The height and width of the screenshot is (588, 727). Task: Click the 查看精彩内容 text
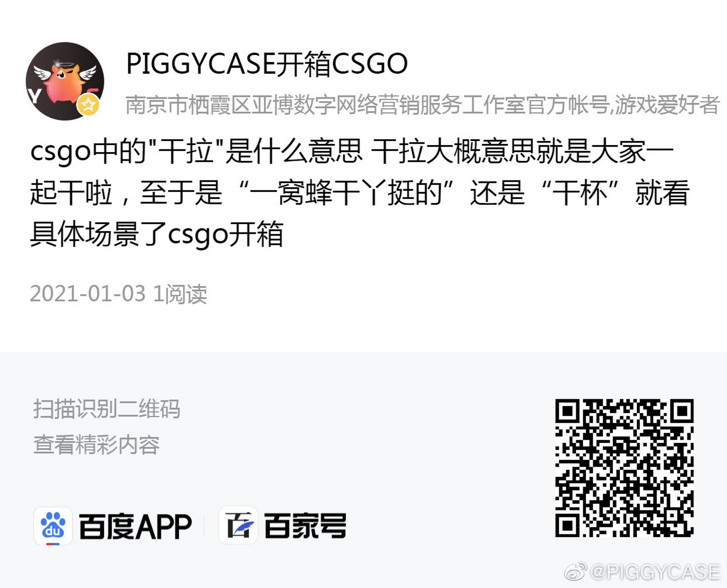point(97,445)
